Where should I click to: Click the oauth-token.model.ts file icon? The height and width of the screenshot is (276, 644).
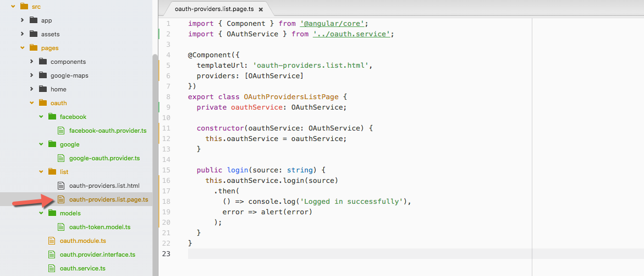[x=61, y=227]
